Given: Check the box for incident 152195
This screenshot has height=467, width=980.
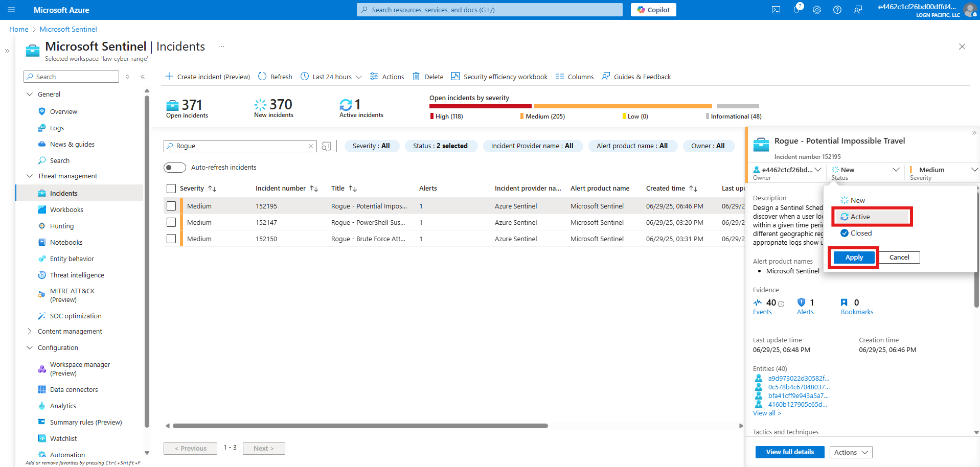Looking at the screenshot, I should [171, 206].
